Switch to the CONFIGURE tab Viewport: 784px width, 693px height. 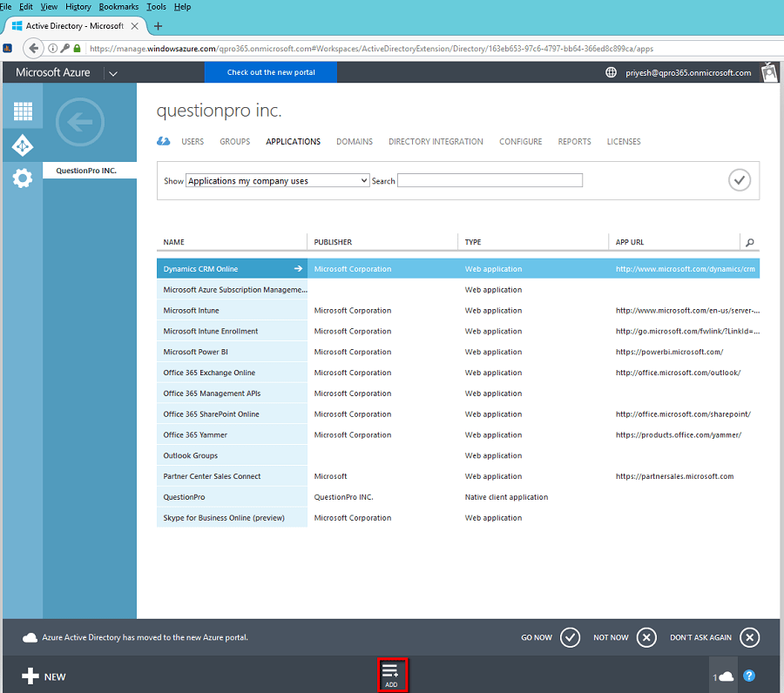pyautogui.click(x=521, y=142)
